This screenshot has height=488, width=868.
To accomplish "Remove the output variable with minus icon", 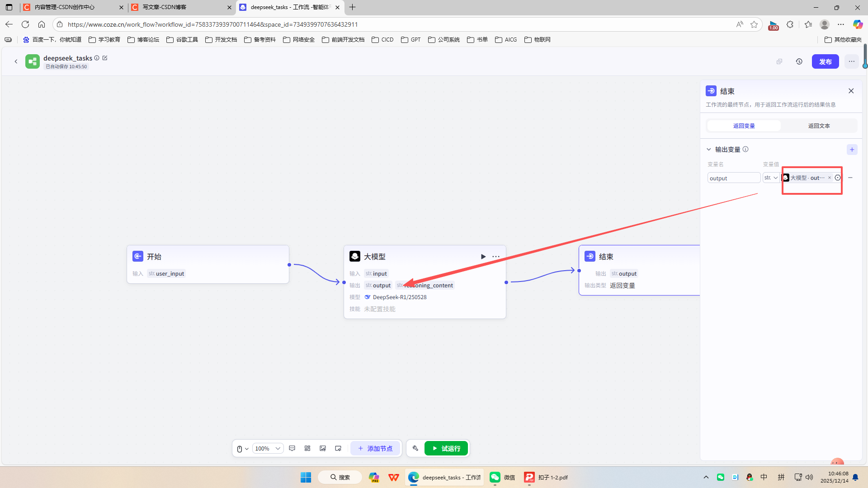I will (850, 178).
